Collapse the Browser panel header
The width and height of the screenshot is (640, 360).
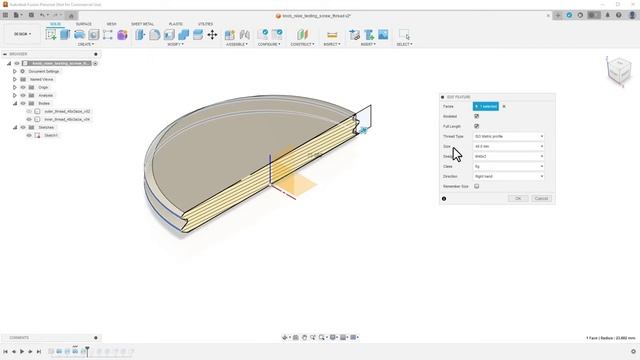click(x=5, y=54)
